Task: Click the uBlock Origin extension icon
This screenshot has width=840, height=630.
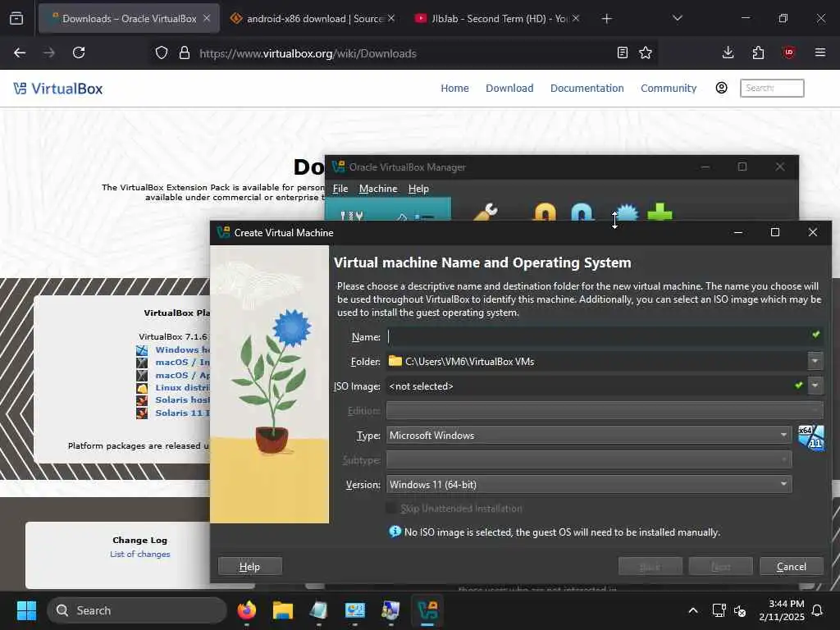Action: (x=788, y=52)
